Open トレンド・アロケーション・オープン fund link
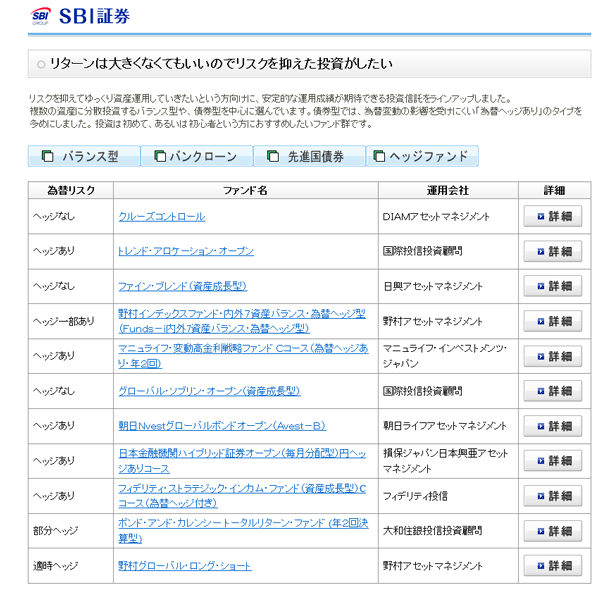610x596 pixels. 186,251
